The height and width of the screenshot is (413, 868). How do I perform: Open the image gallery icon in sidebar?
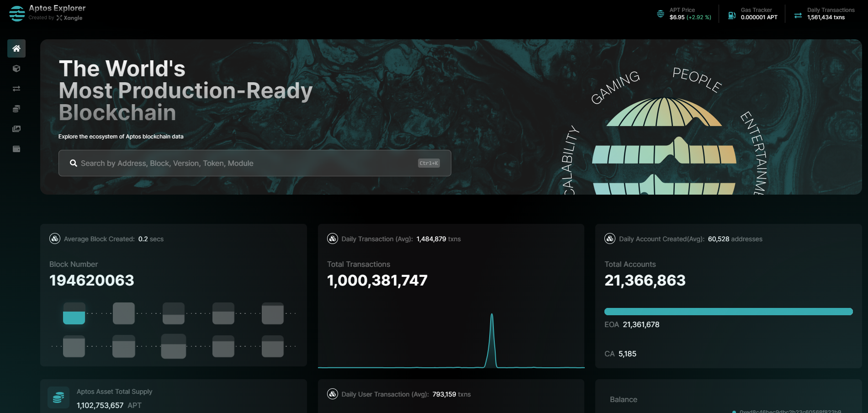[x=16, y=129]
